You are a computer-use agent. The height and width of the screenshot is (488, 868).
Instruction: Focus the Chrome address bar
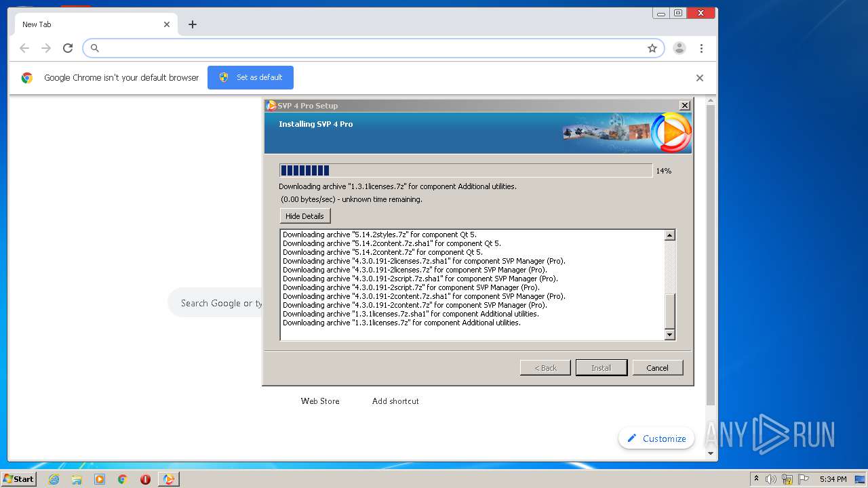pyautogui.click(x=373, y=48)
